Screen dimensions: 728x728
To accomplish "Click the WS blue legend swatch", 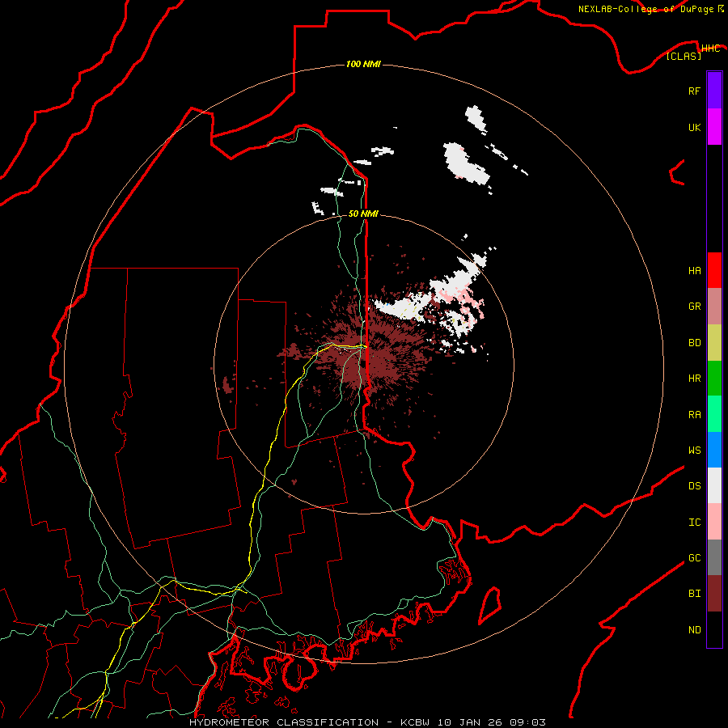I will [x=714, y=450].
